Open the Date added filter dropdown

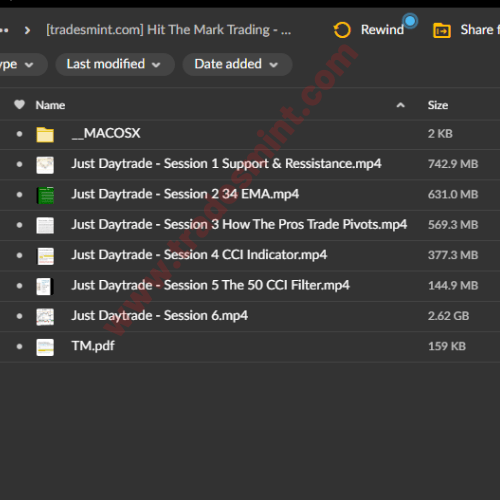[237, 64]
